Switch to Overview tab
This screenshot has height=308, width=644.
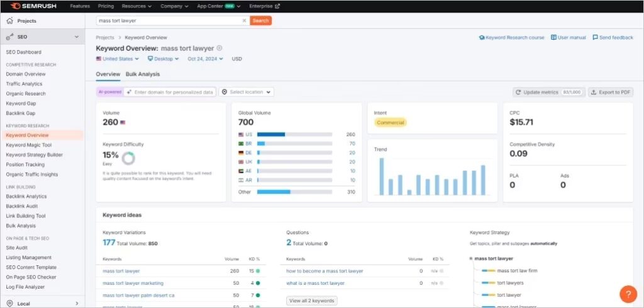click(x=108, y=74)
